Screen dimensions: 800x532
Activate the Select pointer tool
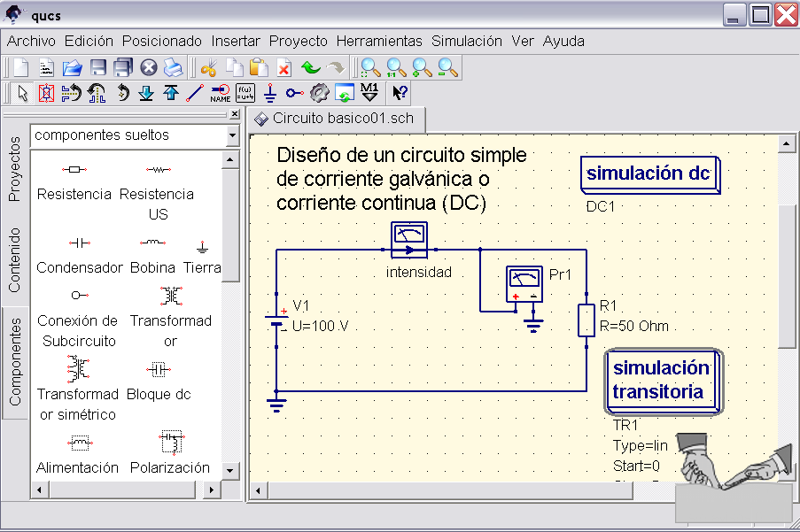coord(22,93)
